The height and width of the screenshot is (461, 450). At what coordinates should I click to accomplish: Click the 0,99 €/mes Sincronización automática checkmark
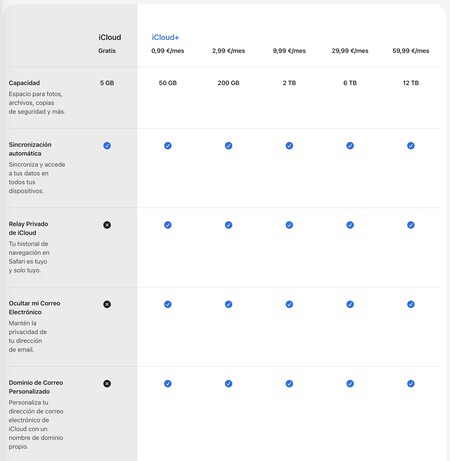pyautogui.click(x=168, y=146)
